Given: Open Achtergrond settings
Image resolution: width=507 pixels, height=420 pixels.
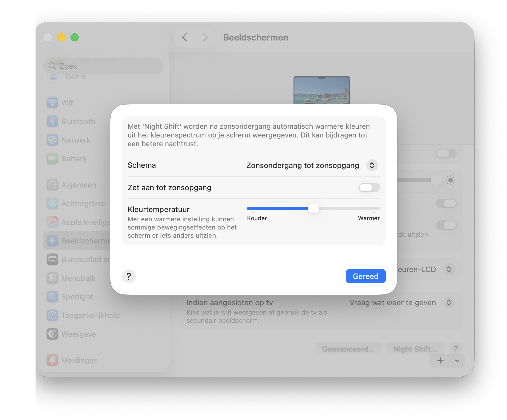Looking at the screenshot, I should click(83, 204).
